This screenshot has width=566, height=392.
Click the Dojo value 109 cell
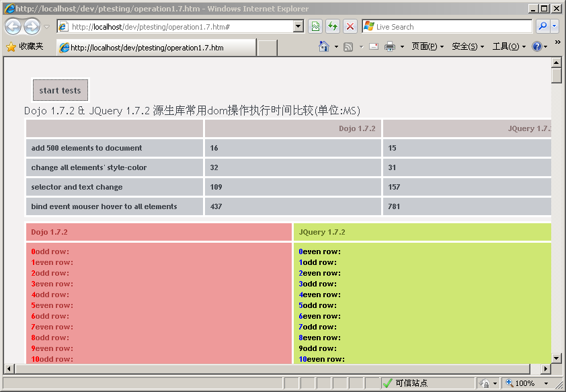[x=292, y=187]
